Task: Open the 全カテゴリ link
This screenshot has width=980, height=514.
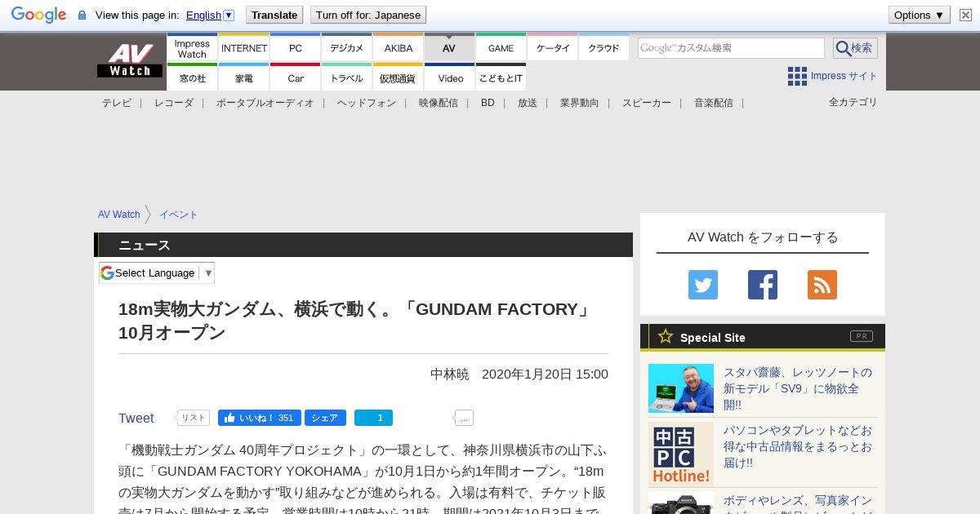Action: (853, 102)
